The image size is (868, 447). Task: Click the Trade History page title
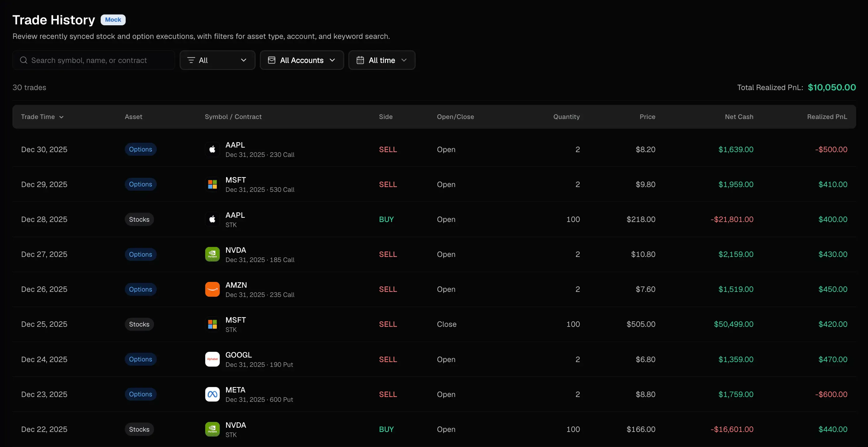pos(54,20)
